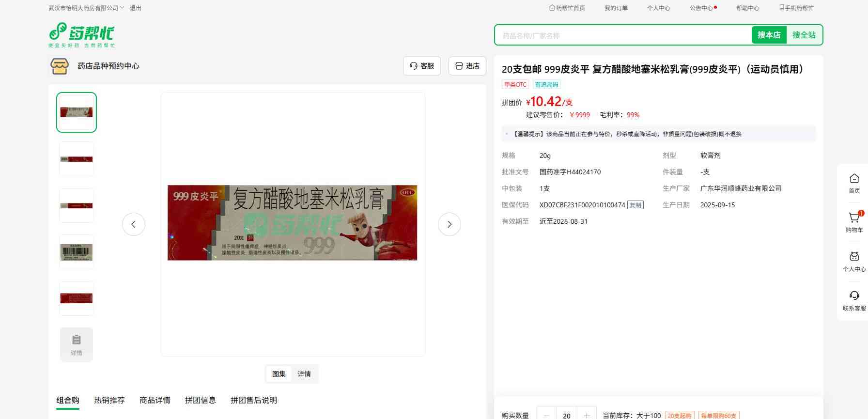
Task: Click the 药帮忙 logo
Action: (x=81, y=35)
